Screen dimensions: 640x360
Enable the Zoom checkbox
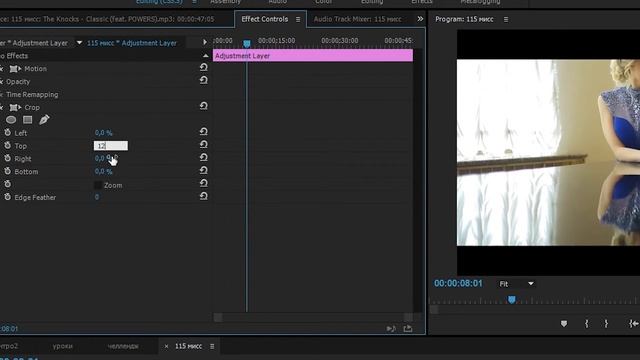[x=98, y=185]
